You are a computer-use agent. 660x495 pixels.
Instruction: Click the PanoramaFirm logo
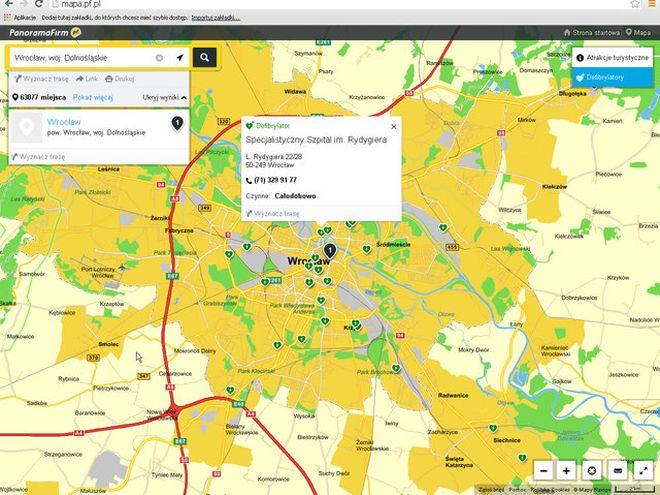coord(45,32)
